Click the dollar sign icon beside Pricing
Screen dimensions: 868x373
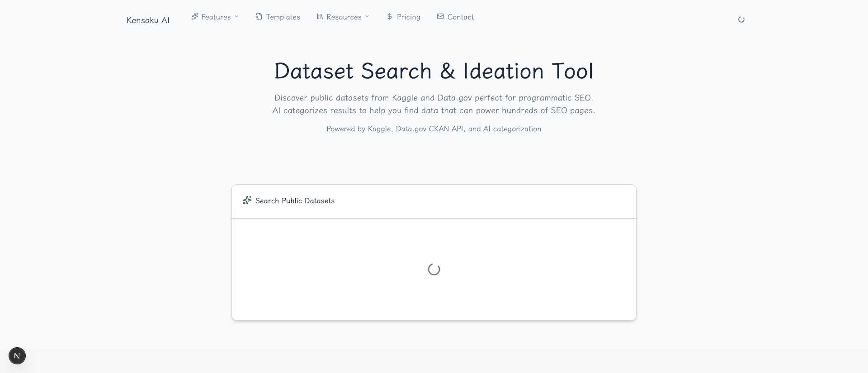pyautogui.click(x=390, y=17)
